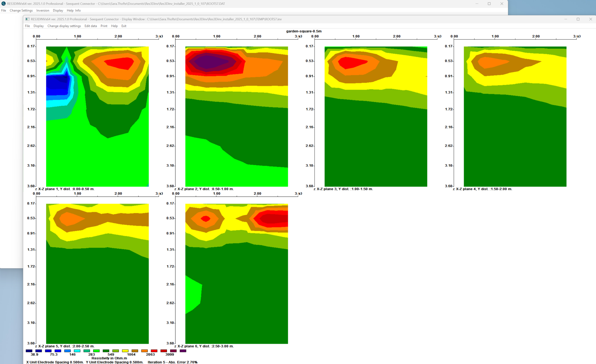Click the RES3DINV app icon in main title bar
Image resolution: width=596 pixels, height=364 pixels.
click(3, 4)
